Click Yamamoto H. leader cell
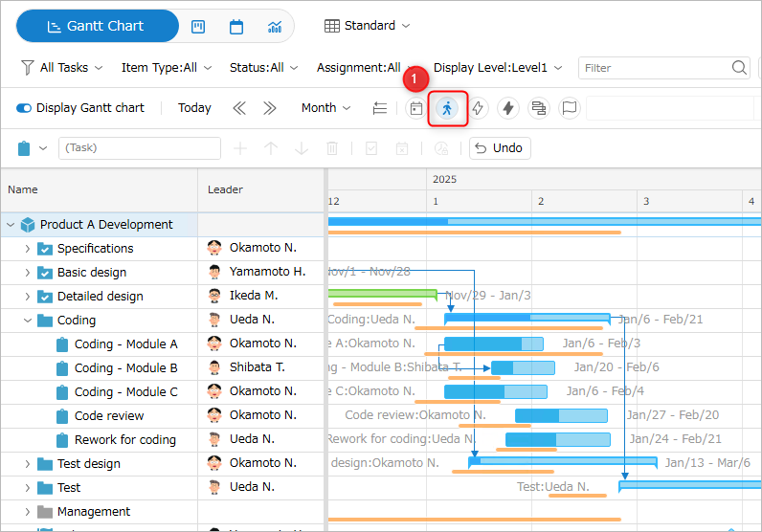Screen dimensions: 762x532 [261, 272]
